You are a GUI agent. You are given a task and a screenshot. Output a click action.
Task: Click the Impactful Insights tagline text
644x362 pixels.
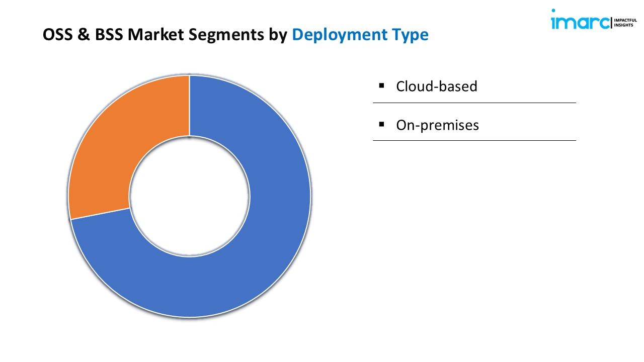tap(626, 22)
